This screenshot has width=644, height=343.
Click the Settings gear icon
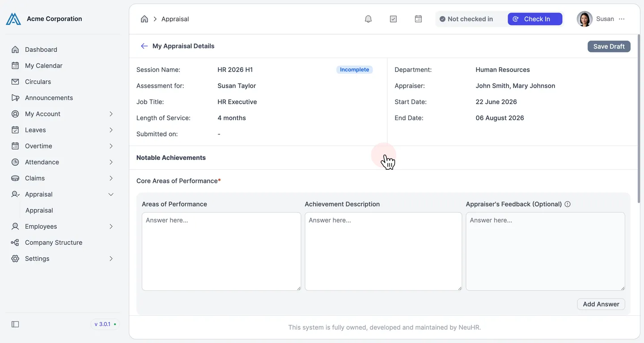click(15, 259)
